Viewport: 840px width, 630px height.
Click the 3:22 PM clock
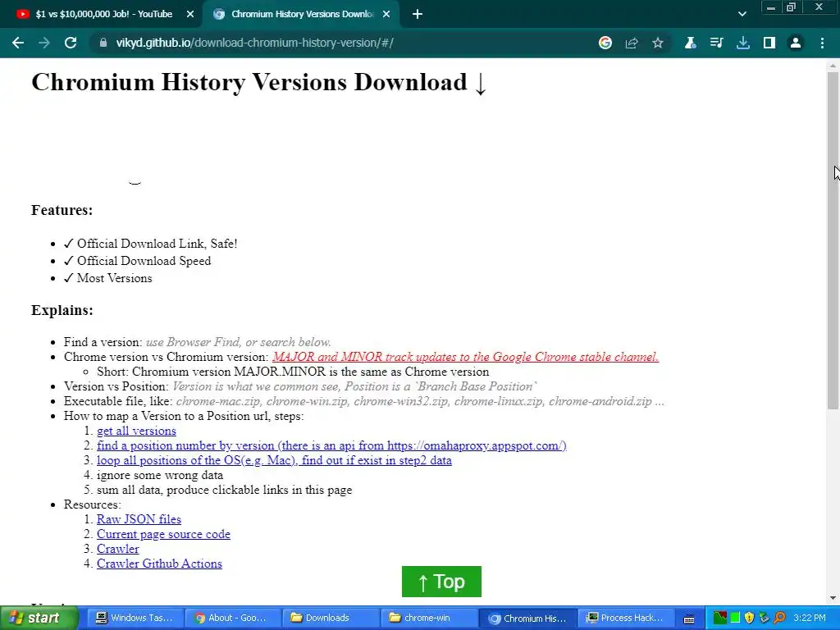(x=810, y=618)
